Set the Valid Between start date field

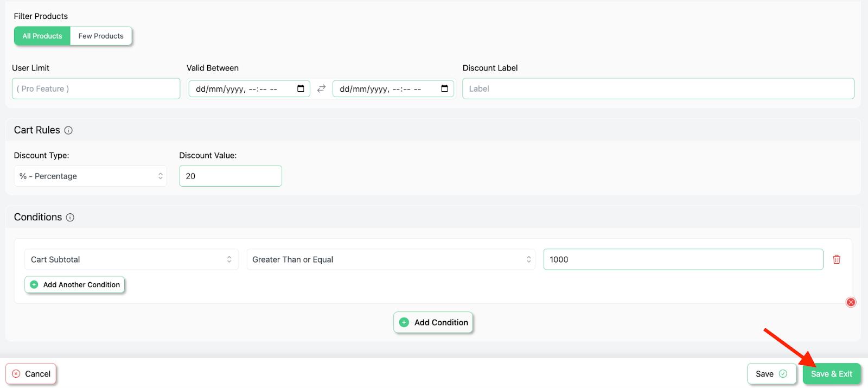[x=249, y=88]
